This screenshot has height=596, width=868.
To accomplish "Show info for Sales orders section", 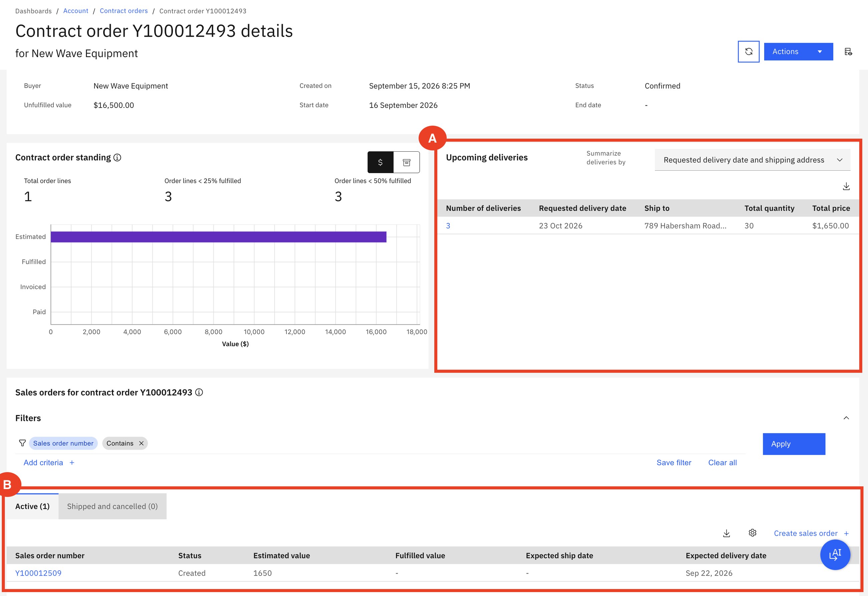I will (x=199, y=392).
